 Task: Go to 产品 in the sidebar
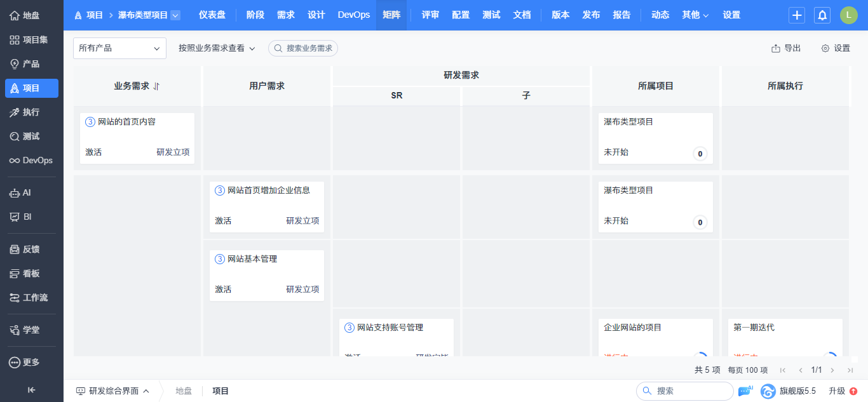32,64
